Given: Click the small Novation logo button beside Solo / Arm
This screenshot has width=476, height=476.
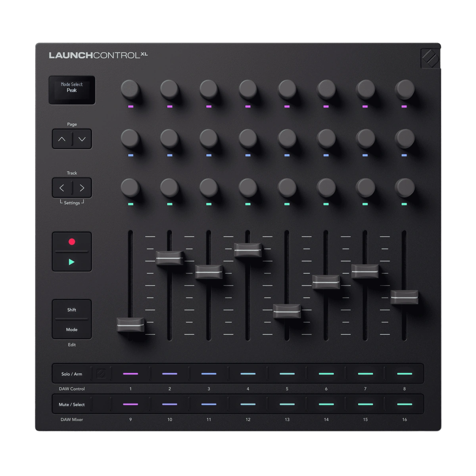Looking at the screenshot, I should coord(102,374).
